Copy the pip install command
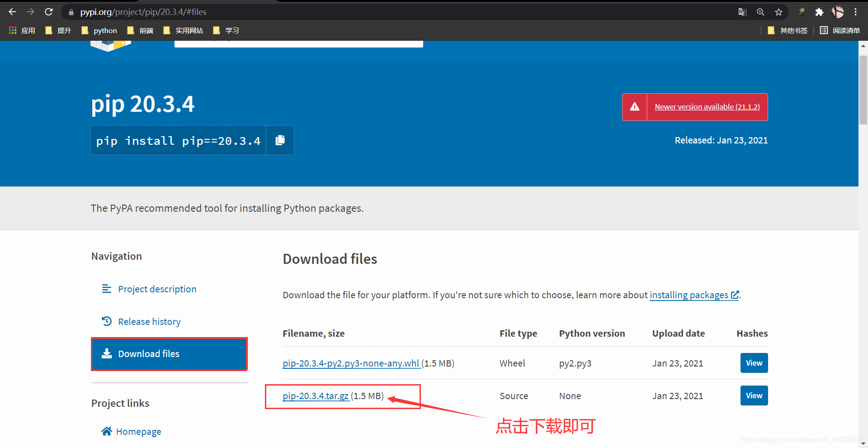 click(x=280, y=140)
